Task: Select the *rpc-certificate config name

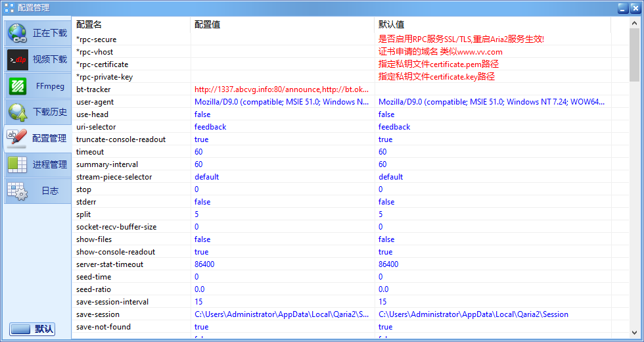Action: tap(103, 64)
